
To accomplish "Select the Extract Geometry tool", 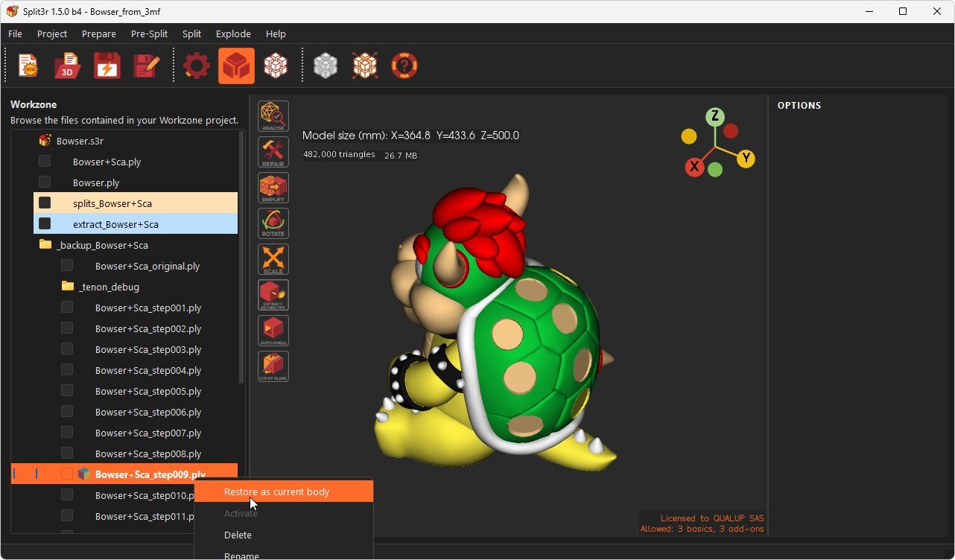I will coord(273,295).
